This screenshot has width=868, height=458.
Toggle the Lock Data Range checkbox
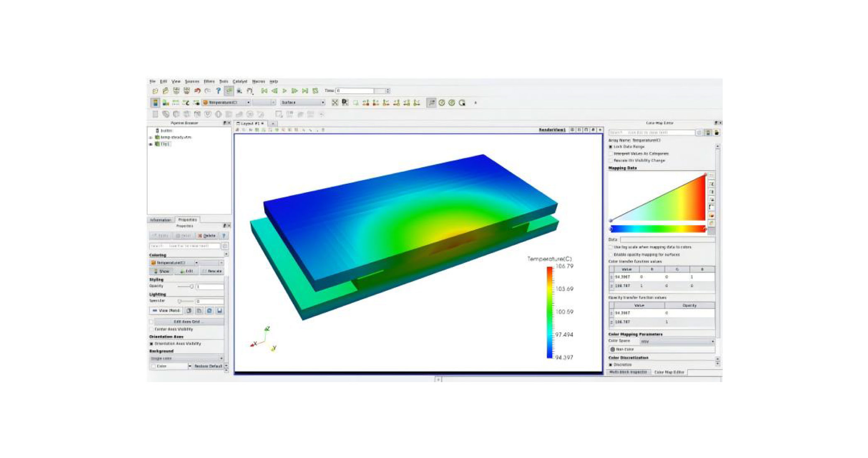point(611,147)
